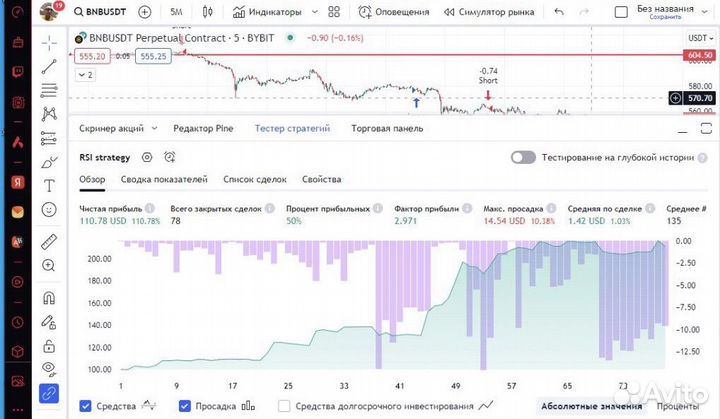
Task: Open the Редактор Pine tab
Action: (206, 128)
